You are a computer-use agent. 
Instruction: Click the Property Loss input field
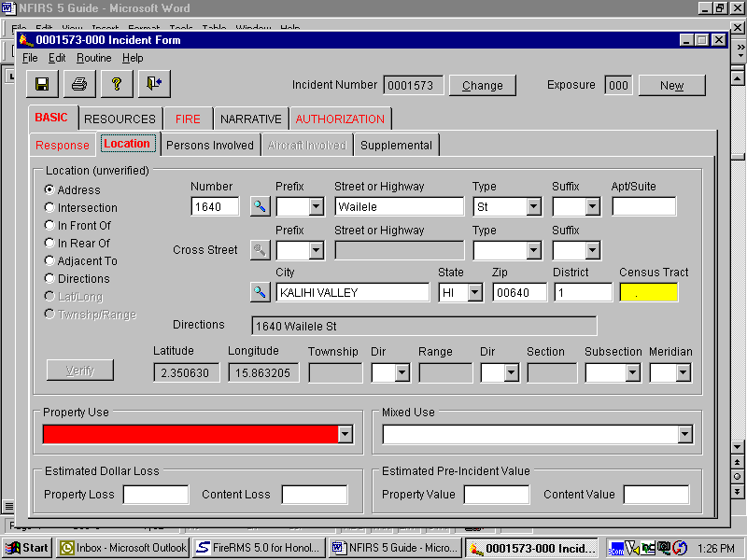coord(156,495)
